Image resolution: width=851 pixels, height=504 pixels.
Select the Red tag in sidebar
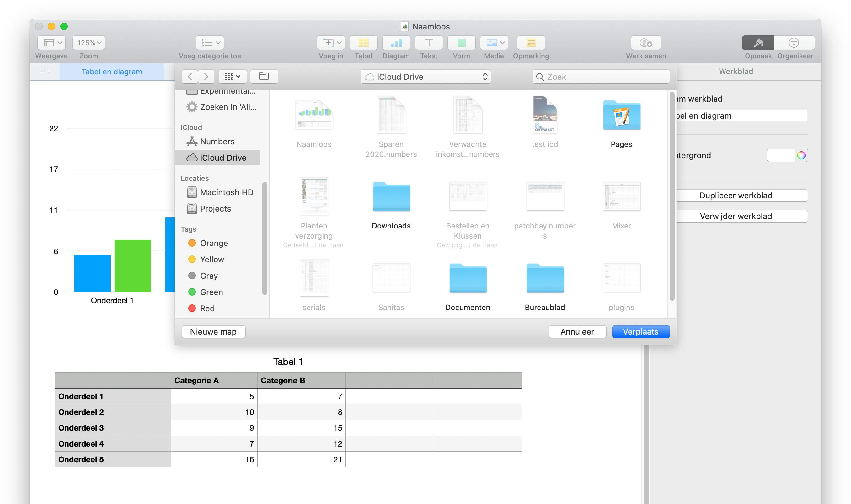[x=207, y=308]
